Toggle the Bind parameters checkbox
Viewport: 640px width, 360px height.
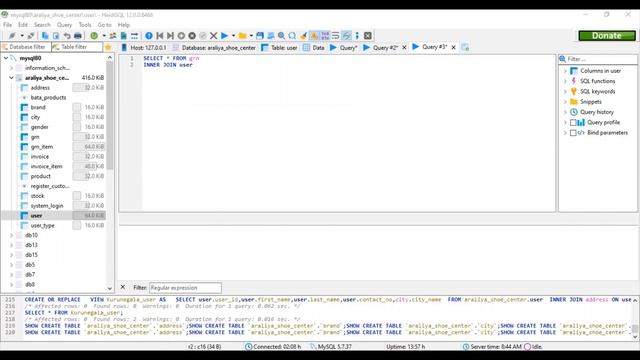click(x=573, y=133)
